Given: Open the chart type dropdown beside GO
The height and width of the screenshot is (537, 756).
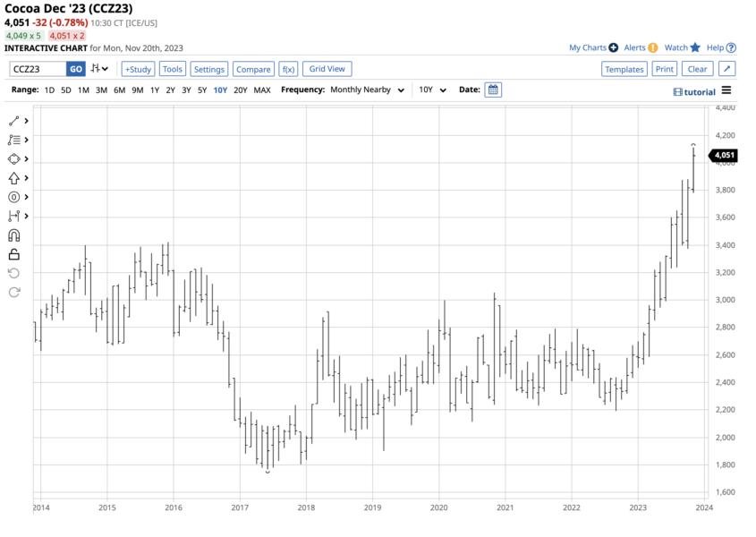Looking at the screenshot, I should tap(98, 69).
